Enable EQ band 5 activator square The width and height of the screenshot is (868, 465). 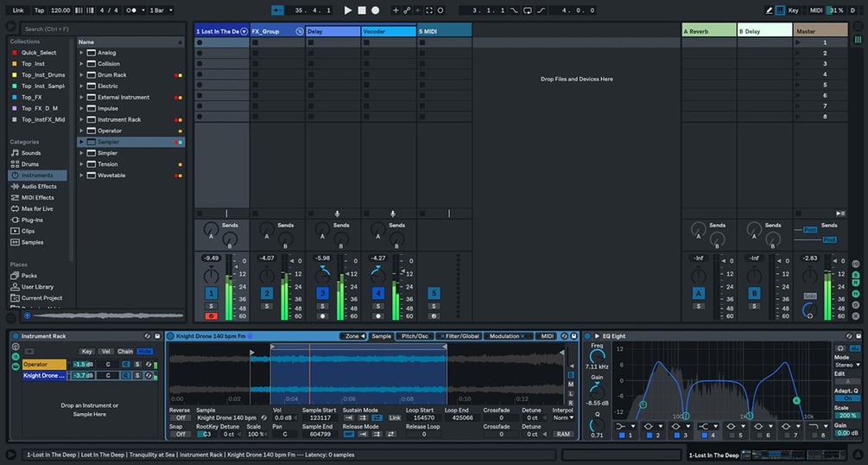click(732, 436)
